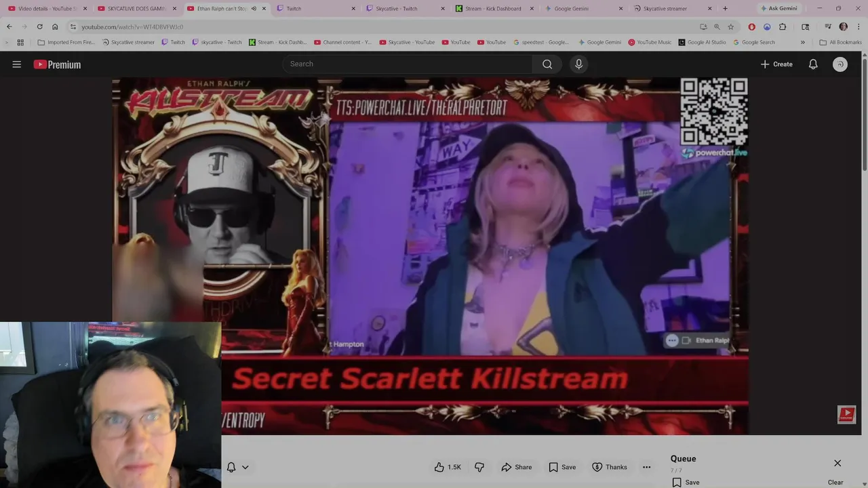Image resolution: width=868 pixels, height=488 pixels.
Task: Toggle the notification bell subscription dropdown
Action: pos(237,467)
